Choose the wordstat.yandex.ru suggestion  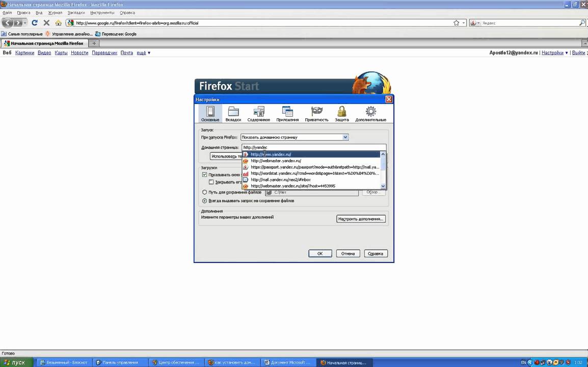[311, 173]
